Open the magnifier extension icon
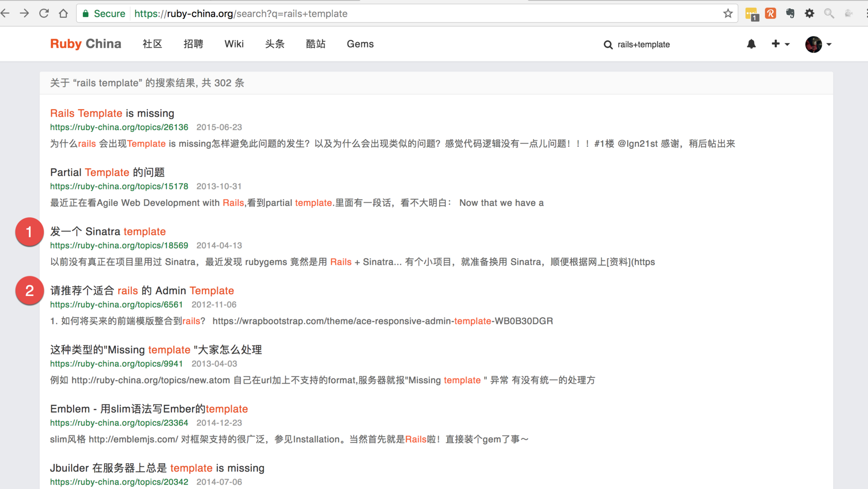868x489 pixels. click(x=829, y=14)
